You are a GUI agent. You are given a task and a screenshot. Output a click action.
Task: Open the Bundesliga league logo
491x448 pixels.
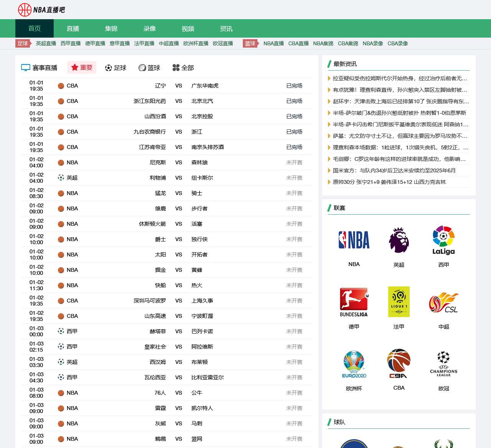coord(354,302)
